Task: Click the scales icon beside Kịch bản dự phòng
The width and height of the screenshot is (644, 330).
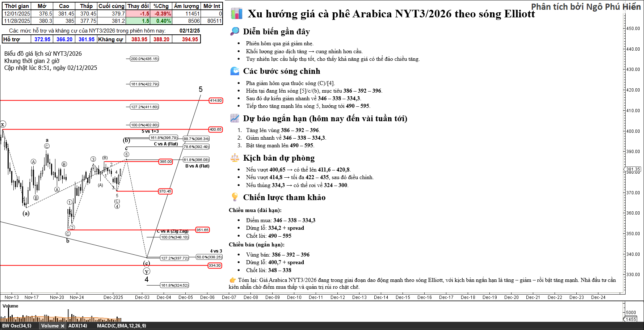Action: pyautogui.click(x=235, y=158)
